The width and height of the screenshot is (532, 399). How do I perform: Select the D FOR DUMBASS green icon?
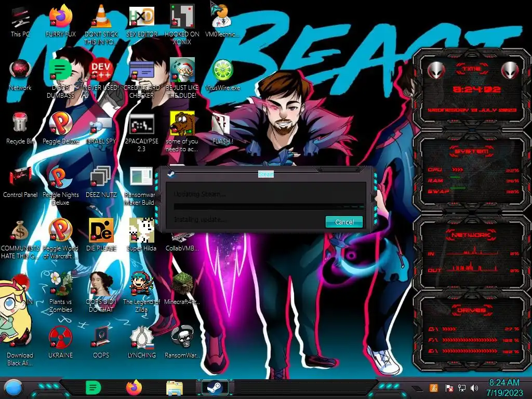[60, 79]
